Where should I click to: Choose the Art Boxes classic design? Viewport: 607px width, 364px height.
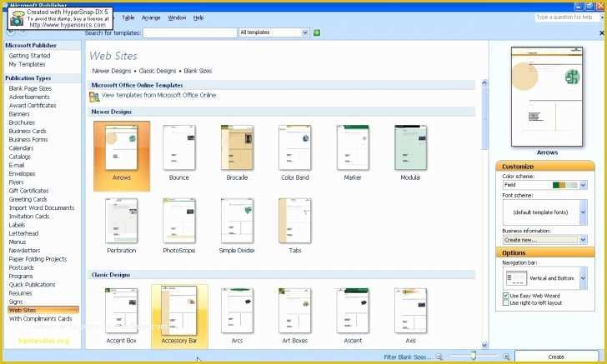coord(295,311)
